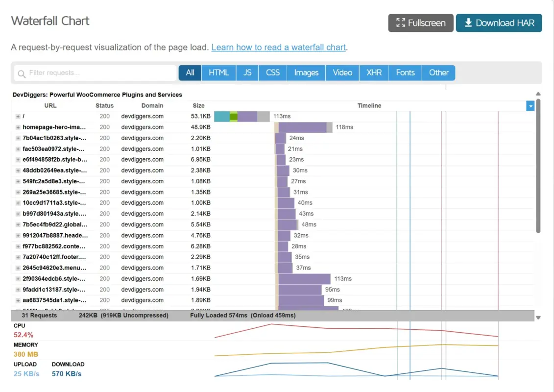Select the Images filter tab
This screenshot has height=392, width=554.
pos(306,73)
